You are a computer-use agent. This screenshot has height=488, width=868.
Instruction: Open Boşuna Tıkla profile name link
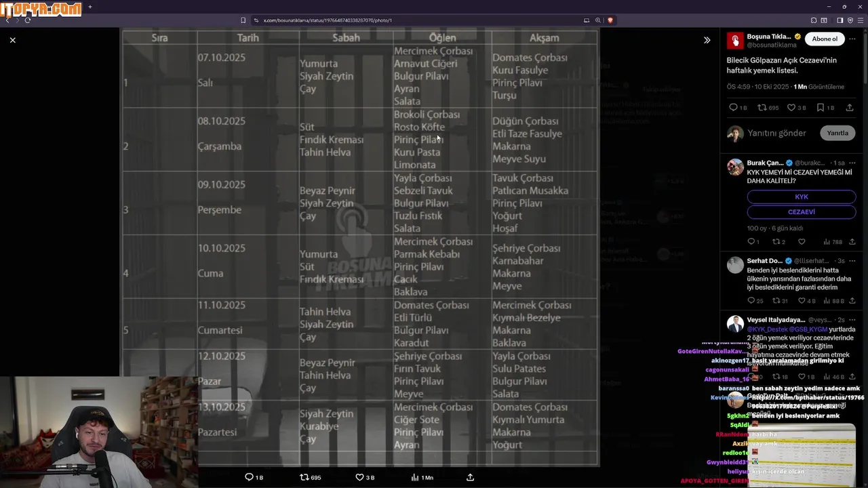point(770,36)
